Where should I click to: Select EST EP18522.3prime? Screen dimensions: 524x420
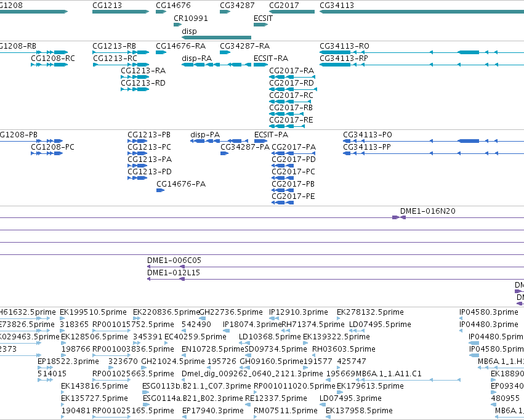click(x=68, y=361)
